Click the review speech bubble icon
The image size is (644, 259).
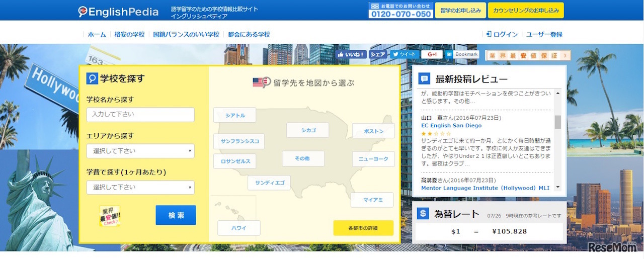424,78
